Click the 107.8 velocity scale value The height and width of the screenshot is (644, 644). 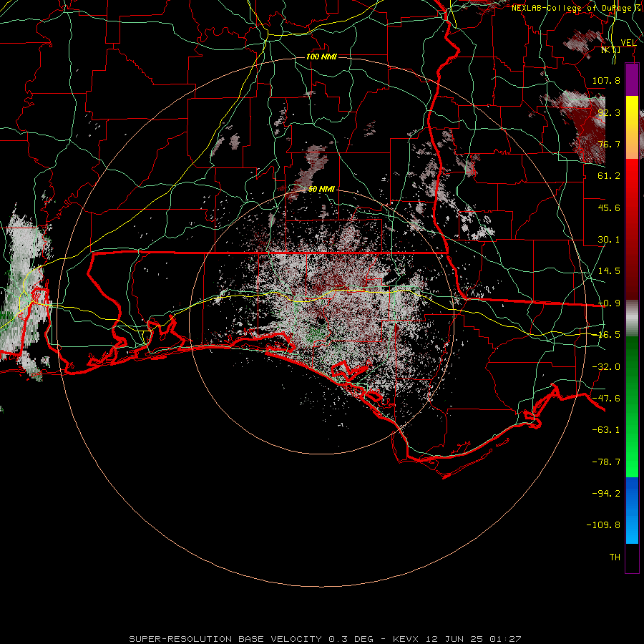606,80
